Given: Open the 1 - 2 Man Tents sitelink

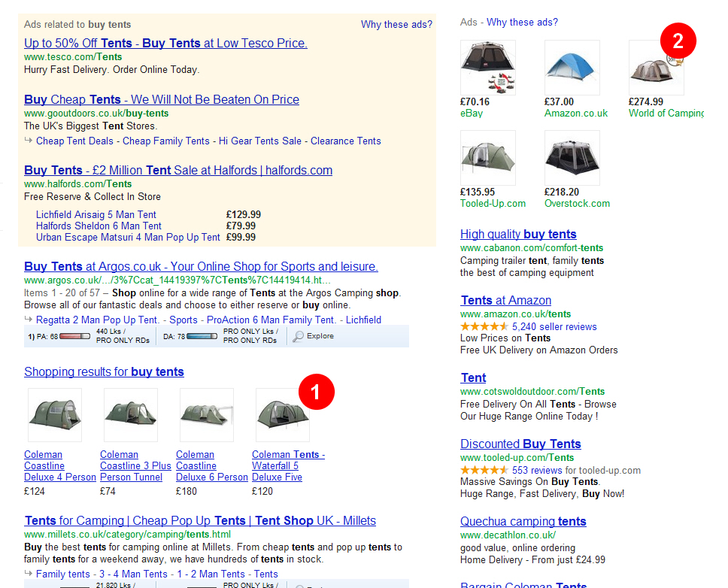Looking at the screenshot, I should pos(211,574).
